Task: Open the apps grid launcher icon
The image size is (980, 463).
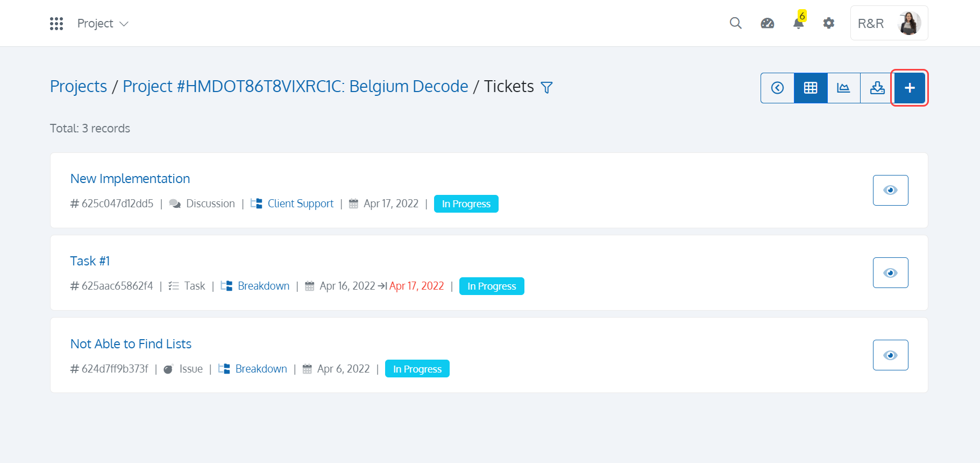Action: point(56,24)
